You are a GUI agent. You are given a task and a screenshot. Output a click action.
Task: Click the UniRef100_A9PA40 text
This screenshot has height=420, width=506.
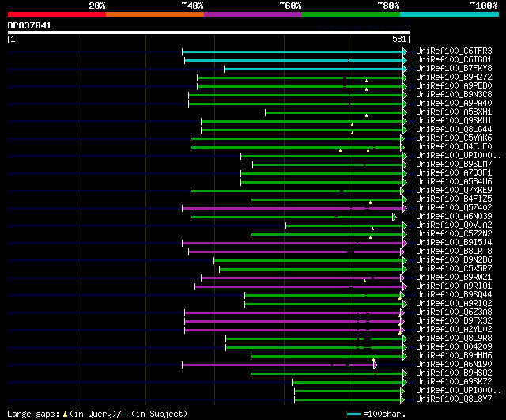click(454, 104)
